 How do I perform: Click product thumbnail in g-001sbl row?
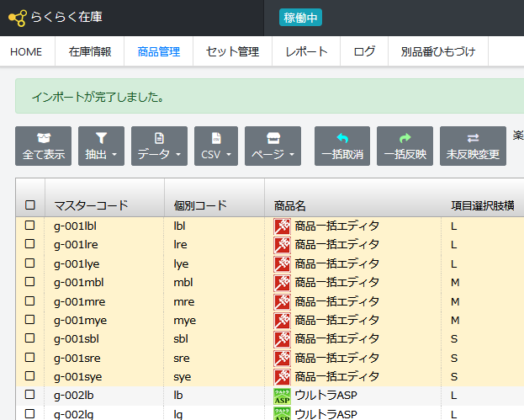pos(282,339)
